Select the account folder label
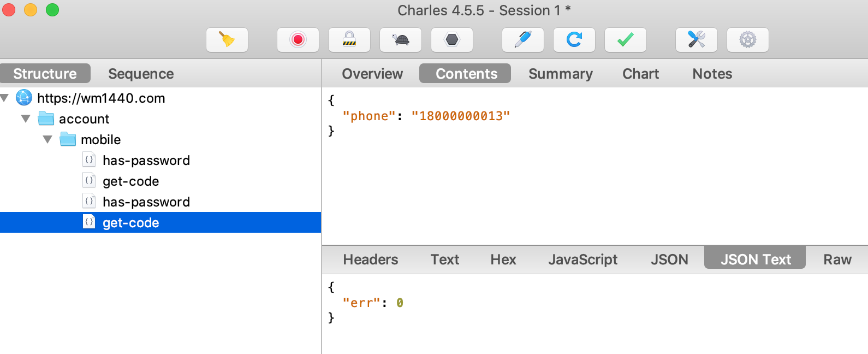The image size is (868, 354). [84, 119]
